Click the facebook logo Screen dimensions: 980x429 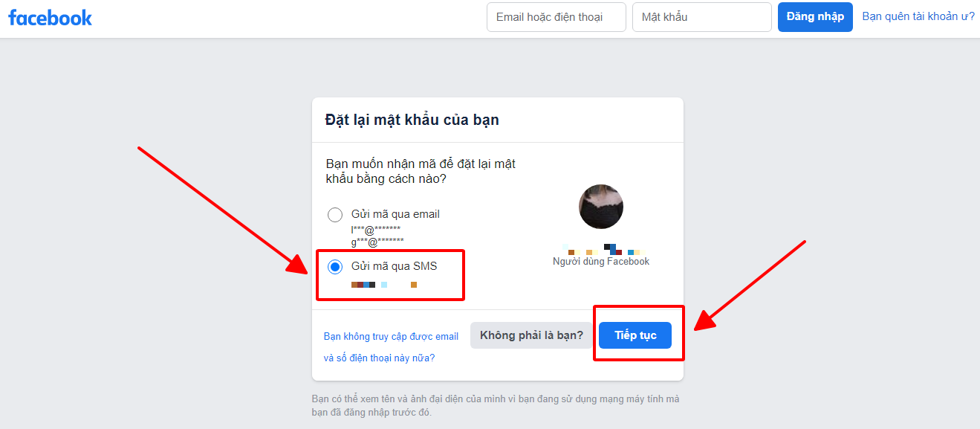[50, 18]
